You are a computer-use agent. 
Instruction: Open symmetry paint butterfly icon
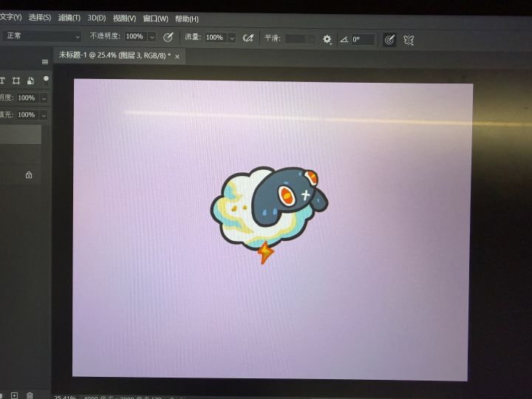point(409,41)
